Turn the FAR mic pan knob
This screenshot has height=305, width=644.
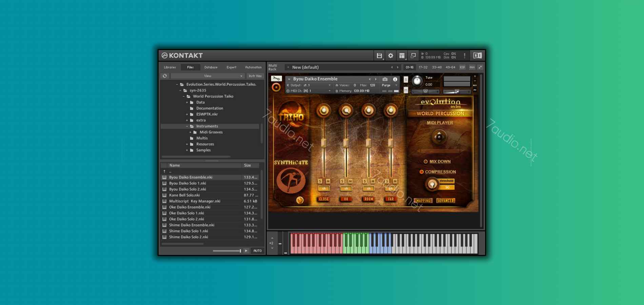(391, 110)
